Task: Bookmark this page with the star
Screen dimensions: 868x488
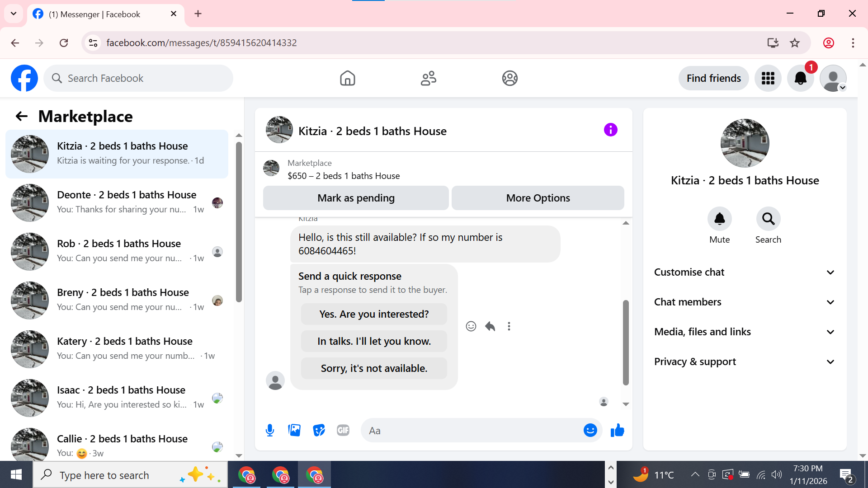Action: point(794,43)
